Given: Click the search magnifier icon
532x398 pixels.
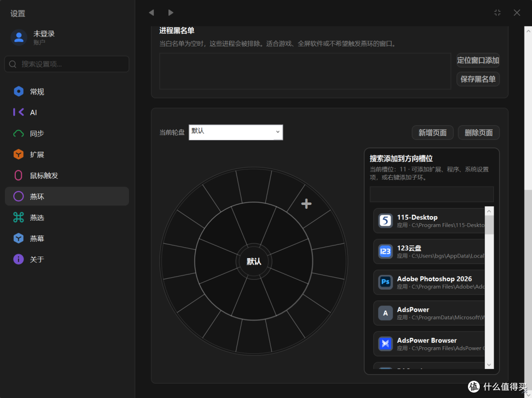Looking at the screenshot, I should [x=13, y=64].
